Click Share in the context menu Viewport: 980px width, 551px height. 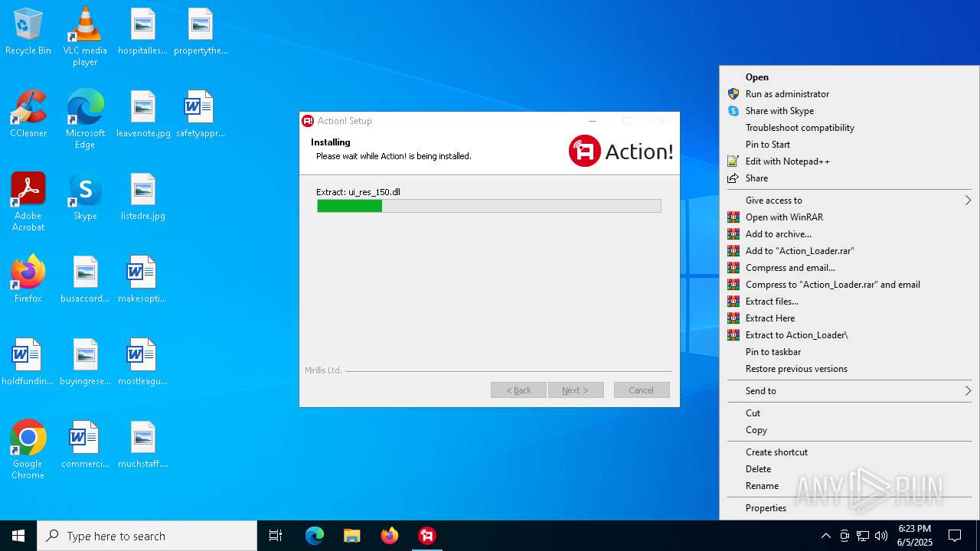tap(848, 178)
